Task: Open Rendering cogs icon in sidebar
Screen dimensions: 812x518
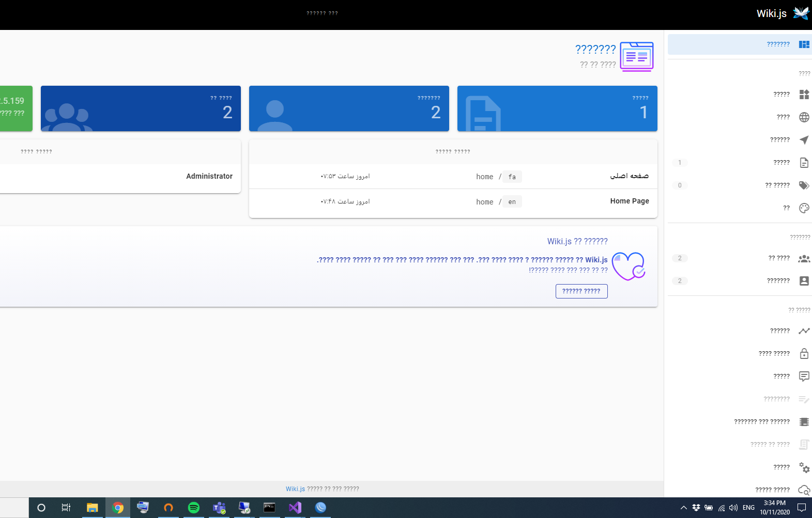Action: pos(804,467)
